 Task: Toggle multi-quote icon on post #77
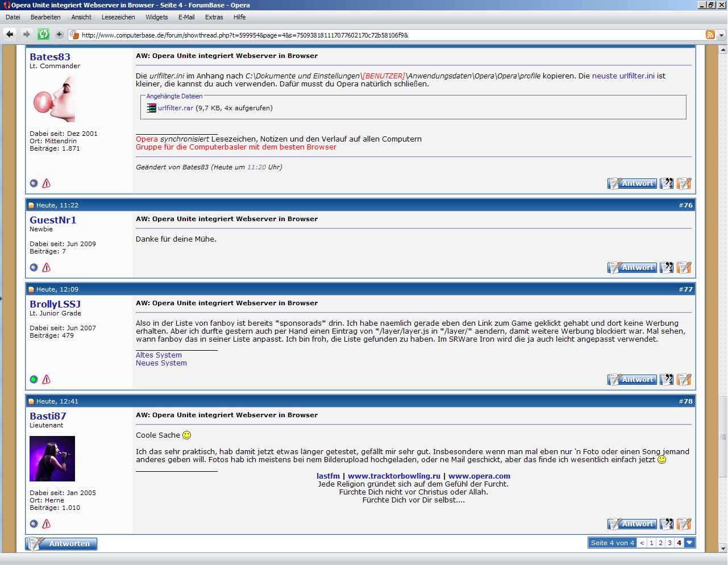click(x=667, y=380)
